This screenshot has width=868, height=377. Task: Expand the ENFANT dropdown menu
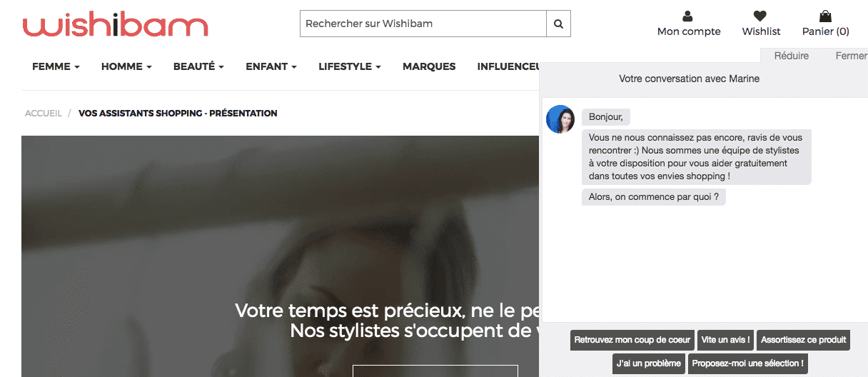tap(271, 66)
